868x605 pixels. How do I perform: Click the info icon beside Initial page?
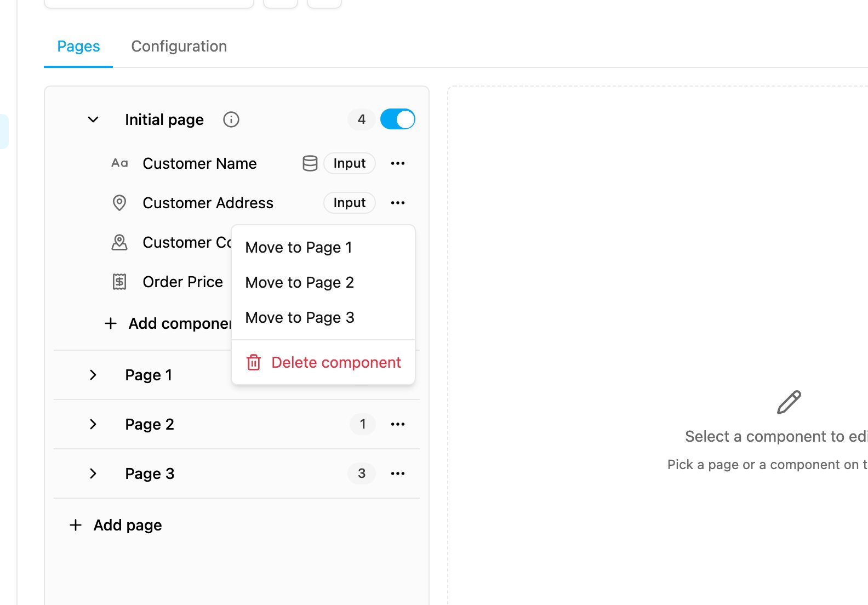231,119
